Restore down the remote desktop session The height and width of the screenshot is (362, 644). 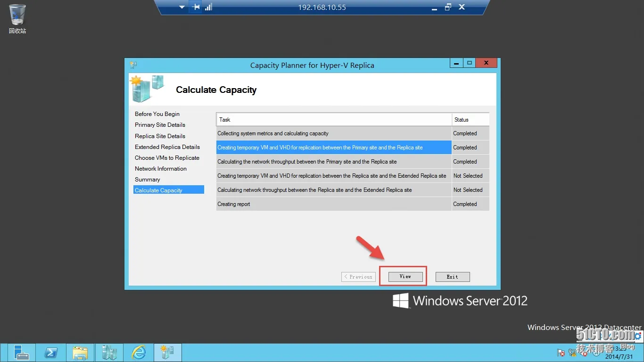448,7
